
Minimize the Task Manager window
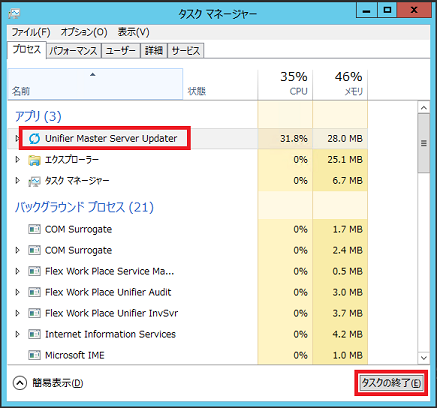[367, 10]
